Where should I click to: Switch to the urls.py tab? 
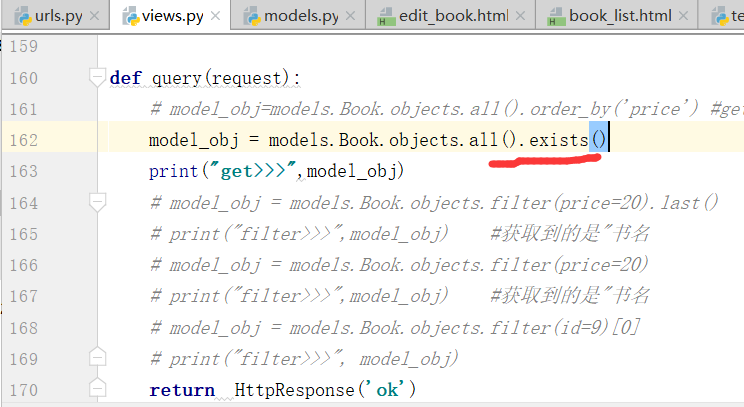pyautogui.click(x=58, y=16)
